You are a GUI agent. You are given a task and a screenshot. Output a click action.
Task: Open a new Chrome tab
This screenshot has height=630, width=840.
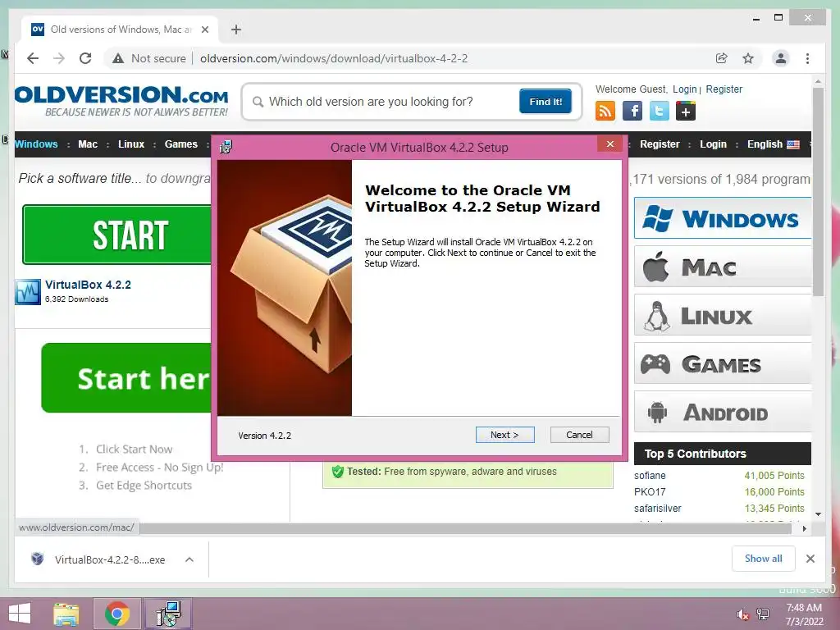coord(235,30)
